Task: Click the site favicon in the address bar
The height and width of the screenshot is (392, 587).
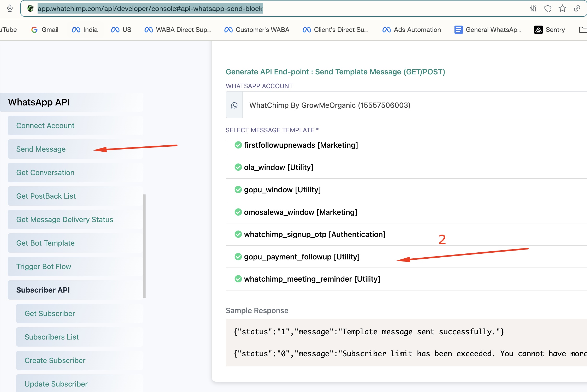Action: [x=30, y=8]
